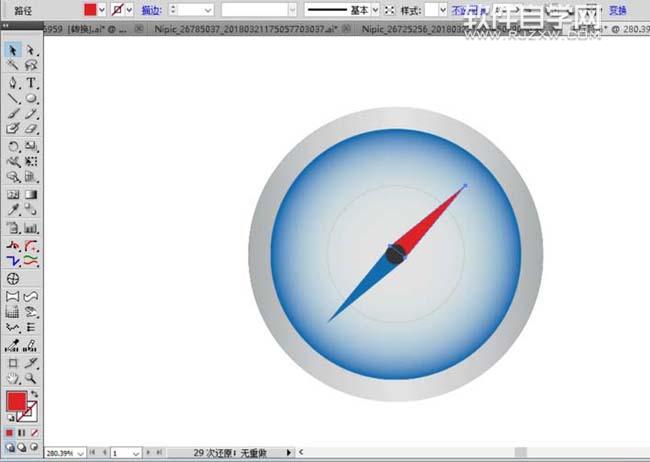This screenshot has width=650, height=462.
Task: Activate the Stroke box in toolbar
Action: coord(29,413)
